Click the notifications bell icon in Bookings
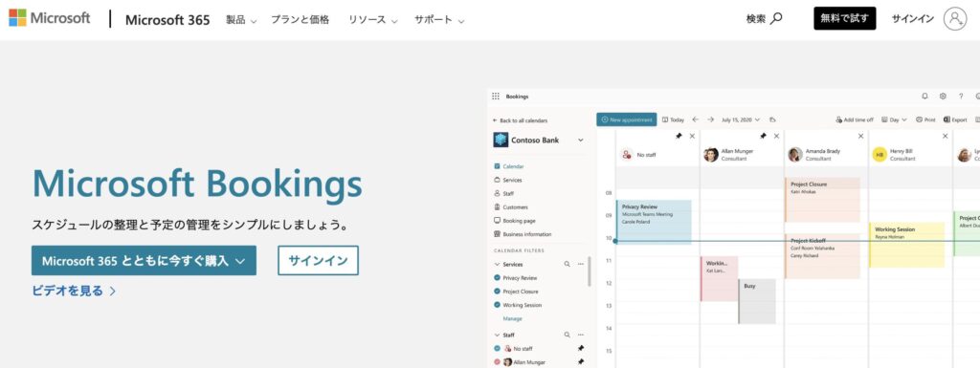The height and width of the screenshot is (368, 980). point(925,96)
